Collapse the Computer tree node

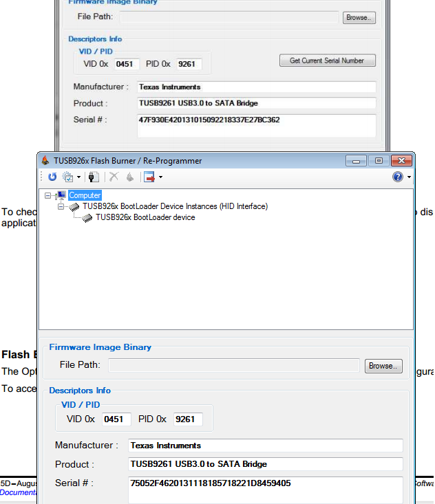(x=47, y=195)
